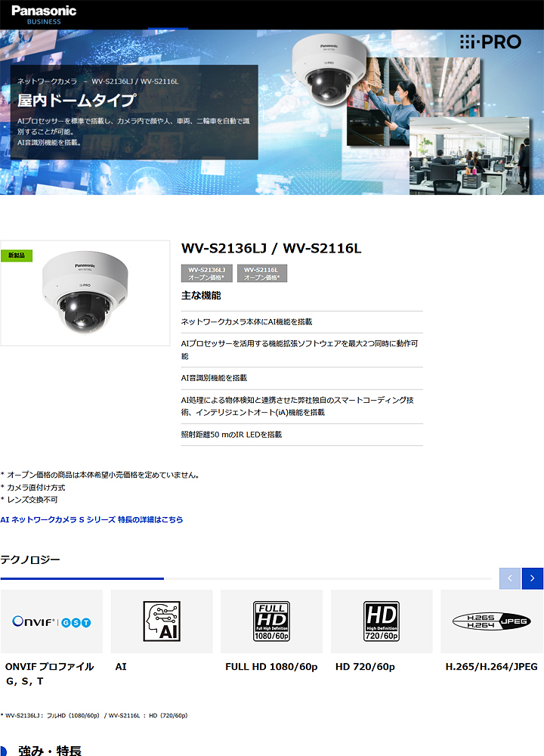Click the H.265 H.264 JPEG icon
Image resolution: width=544 pixels, height=756 pixels.
(x=491, y=621)
